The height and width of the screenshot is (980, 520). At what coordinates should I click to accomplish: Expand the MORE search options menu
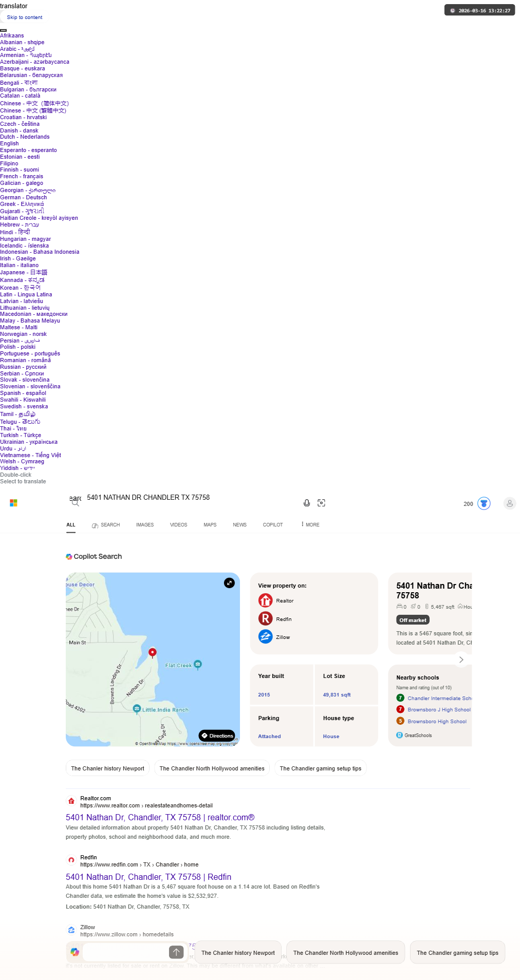pyautogui.click(x=310, y=525)
